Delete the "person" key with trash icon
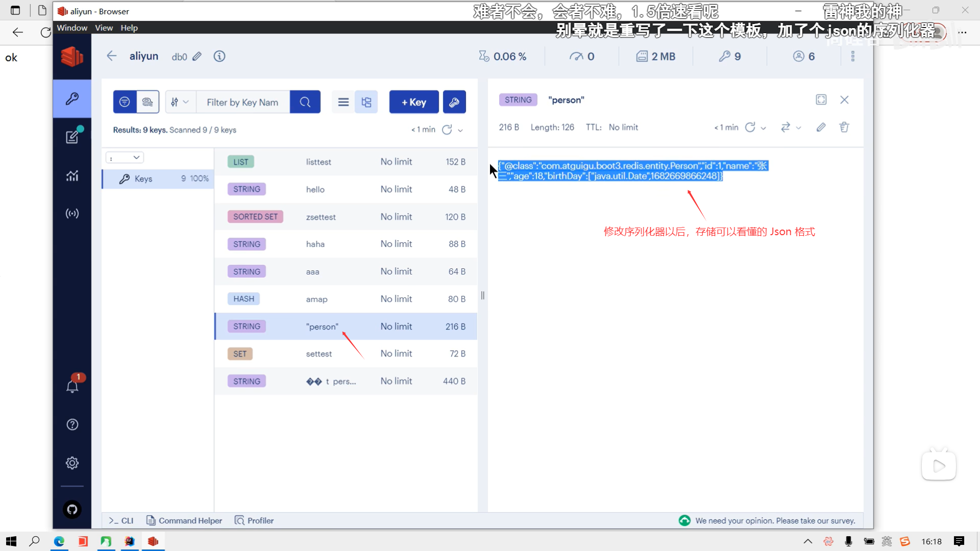 click(844, 127)
